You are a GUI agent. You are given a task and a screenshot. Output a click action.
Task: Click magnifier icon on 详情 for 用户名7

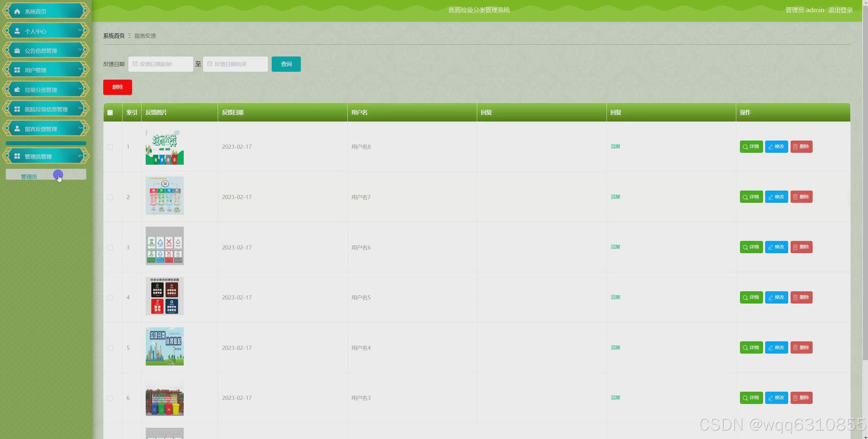point(745,197)
